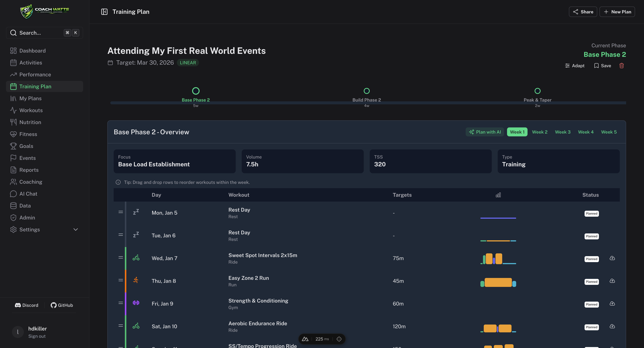Click the drag handle for Wed, Jan 7

(121, 257)
